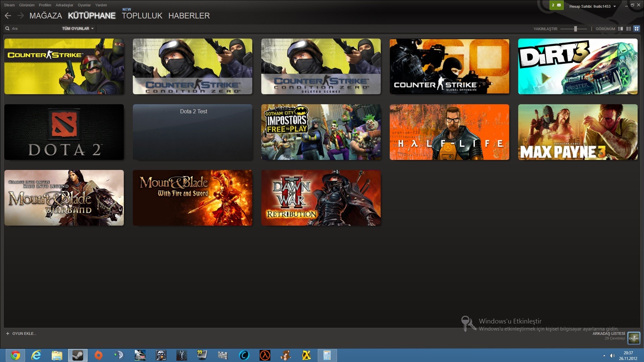Select Condition Zero Deleted Scenes tile
Image resolution: width=644 pixels, height=362 pixels.
click(321, 66)
